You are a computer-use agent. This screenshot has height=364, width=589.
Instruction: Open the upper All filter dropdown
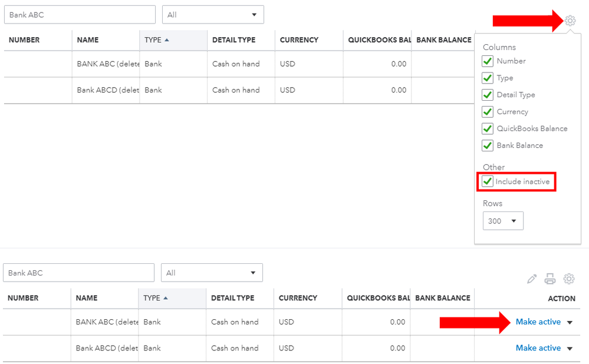213,15
